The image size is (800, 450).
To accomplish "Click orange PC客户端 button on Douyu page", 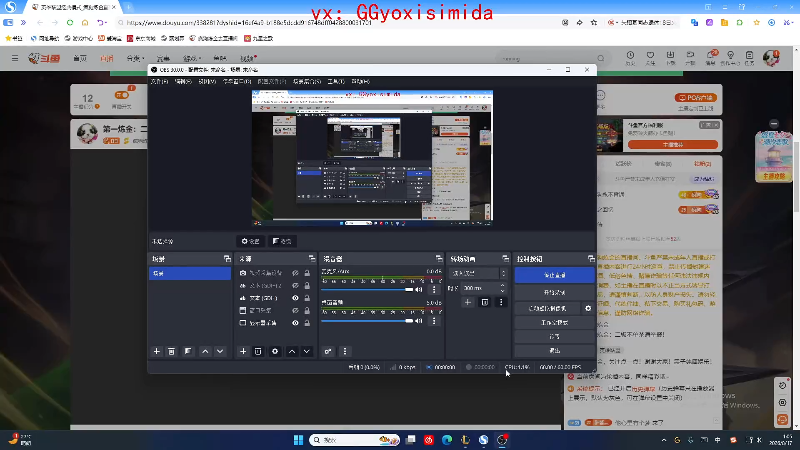I will pos(696,98).
